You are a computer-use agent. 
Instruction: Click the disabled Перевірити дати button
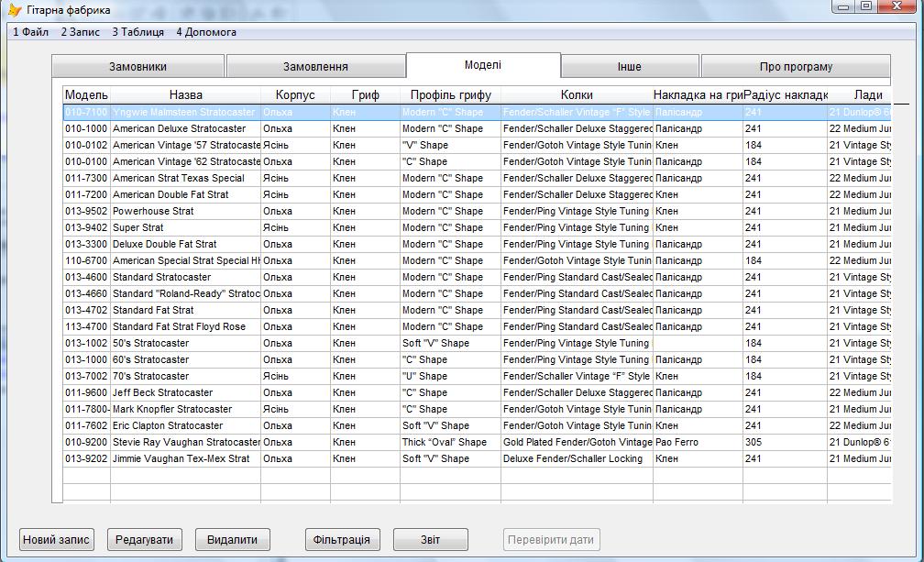pyautogui.click(x=551, y=540)
